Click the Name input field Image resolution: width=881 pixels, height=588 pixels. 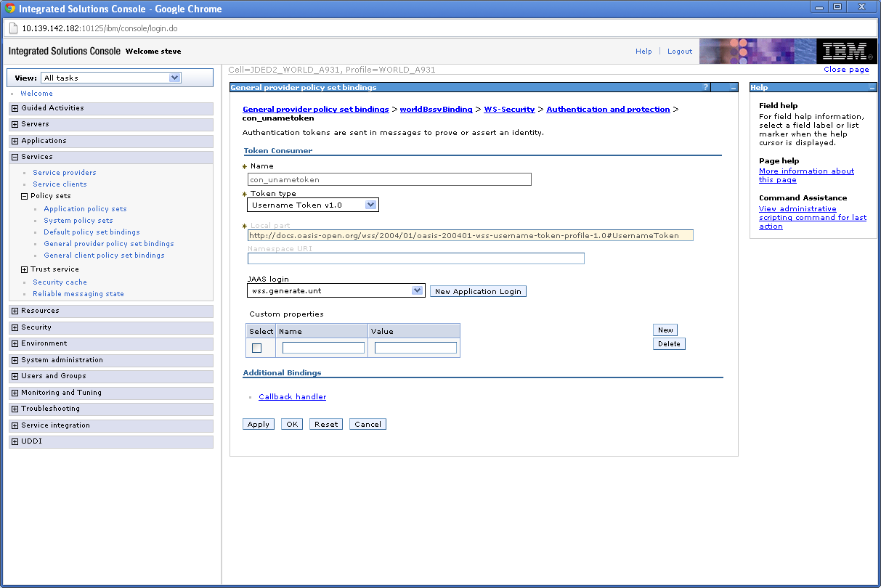[x=389, y=179]
